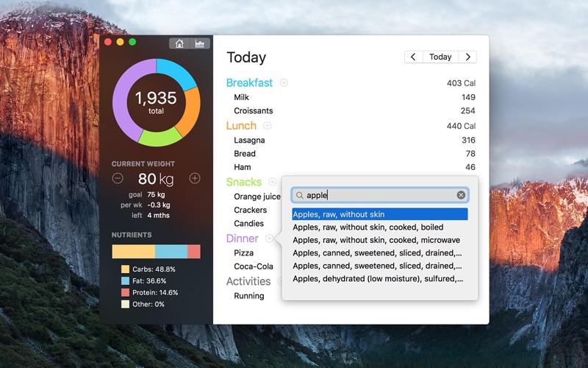The height and width of the screenshot is (368, 588).
Task: Select the Lasagna entry
Action: [x=249, y=140]
